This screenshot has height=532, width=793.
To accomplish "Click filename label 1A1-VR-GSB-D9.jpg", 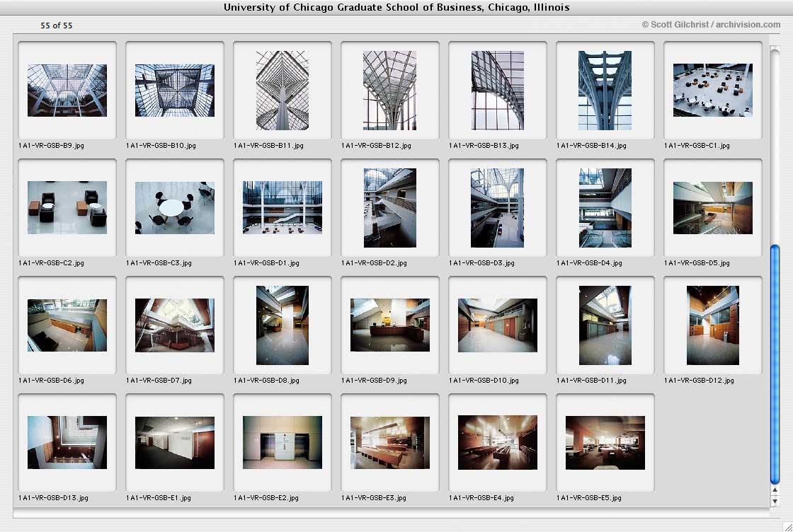I will pyautogui.click(x=375, y=381).
